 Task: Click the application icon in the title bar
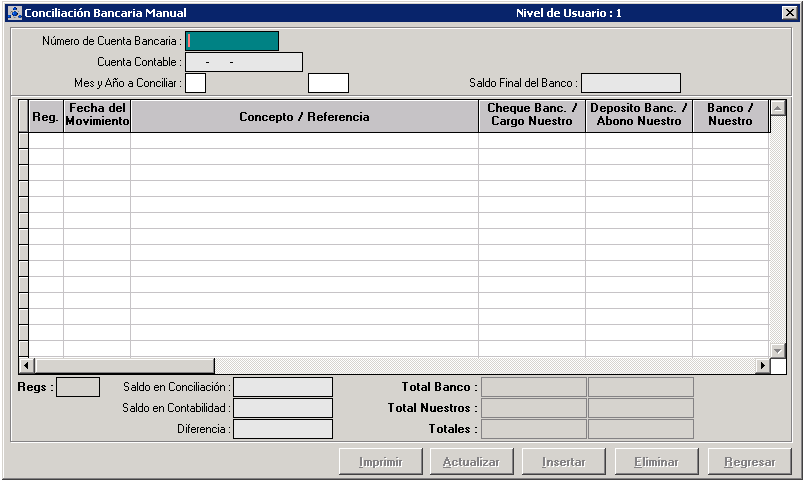pos(14,13)
